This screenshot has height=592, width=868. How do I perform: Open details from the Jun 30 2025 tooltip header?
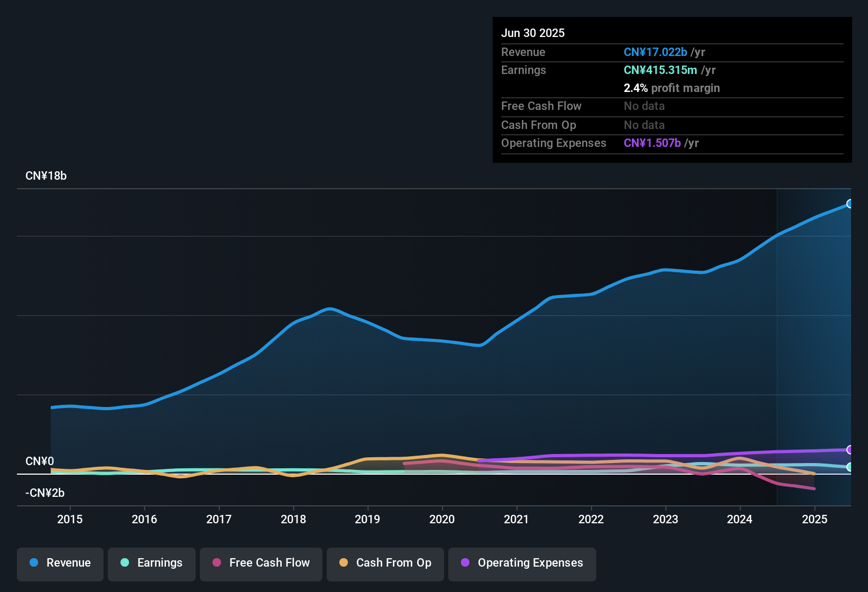(x=533, y=33)
